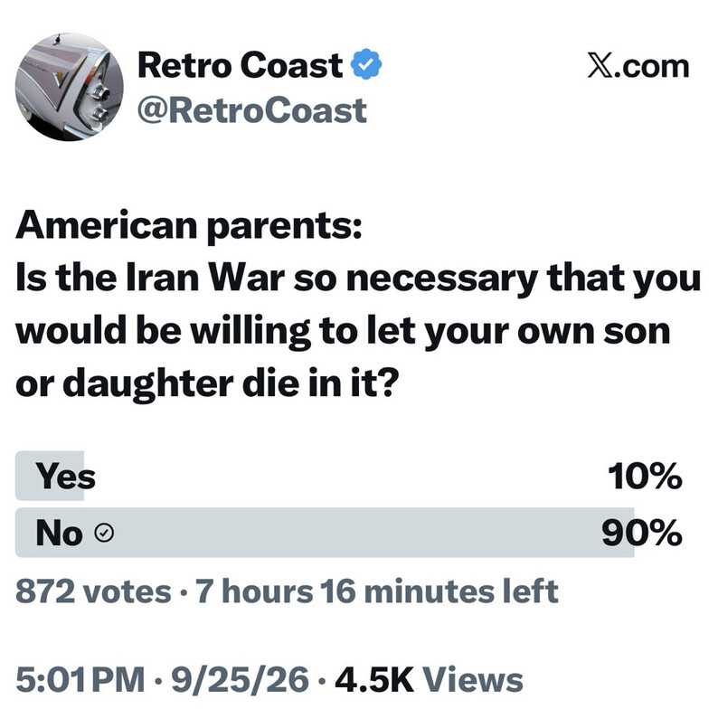
Task: Click the 7 hours 16 minutes left text
Action: [377, 591]
